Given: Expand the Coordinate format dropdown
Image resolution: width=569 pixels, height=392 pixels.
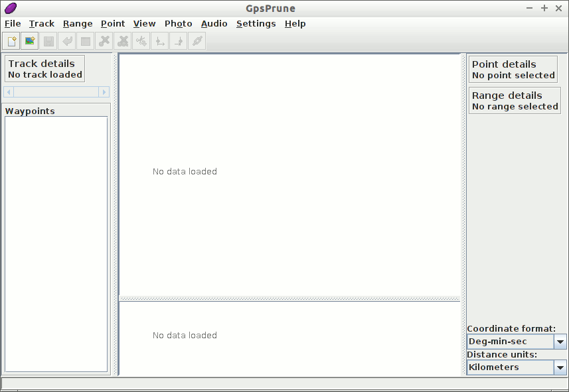Looking at the screenshot, I should [x=560, y=342].
